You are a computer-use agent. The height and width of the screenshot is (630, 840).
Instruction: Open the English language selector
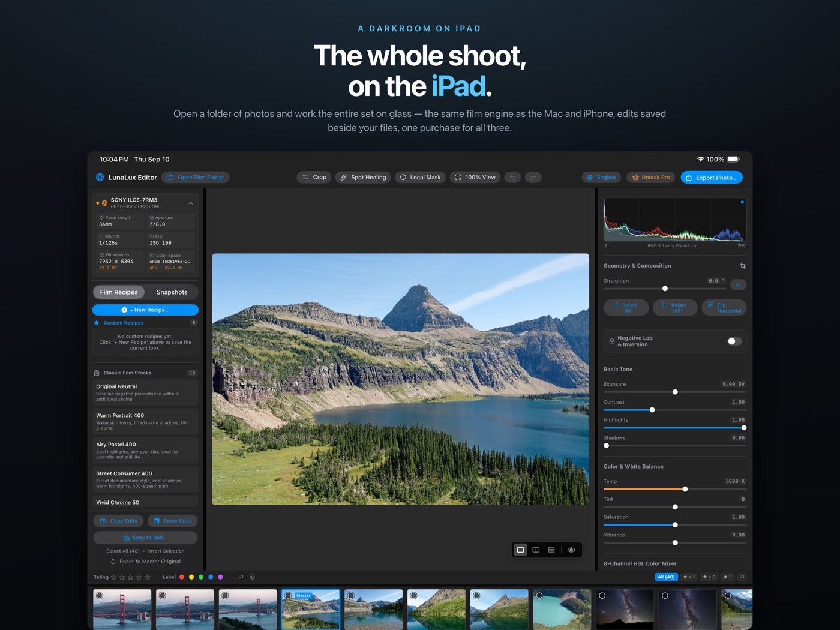tap(602, 178)
